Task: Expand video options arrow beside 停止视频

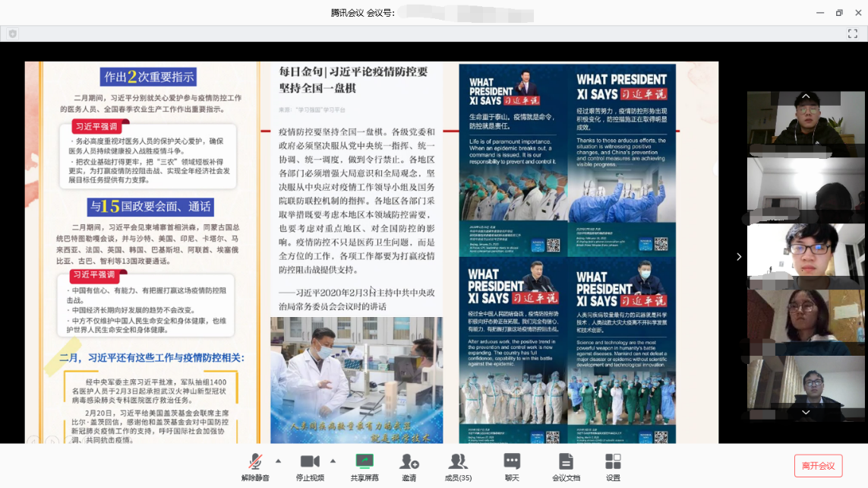Action: coord(333,461)
